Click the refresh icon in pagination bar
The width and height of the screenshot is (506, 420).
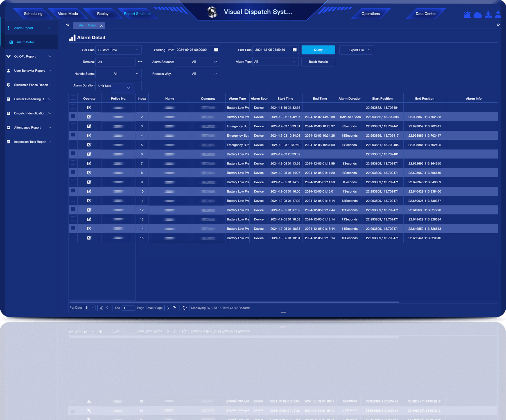pos(184,308)
